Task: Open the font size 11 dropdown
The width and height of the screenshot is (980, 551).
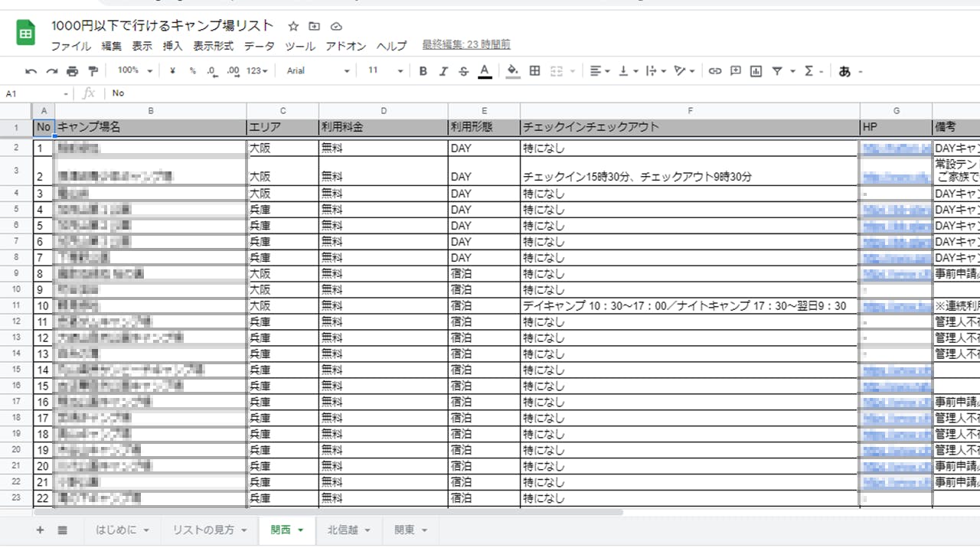Action: click(384, 71)
